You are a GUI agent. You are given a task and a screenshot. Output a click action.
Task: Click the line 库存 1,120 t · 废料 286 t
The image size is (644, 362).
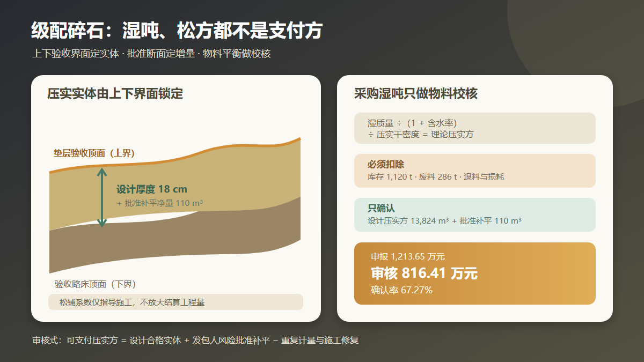(436, 177)
